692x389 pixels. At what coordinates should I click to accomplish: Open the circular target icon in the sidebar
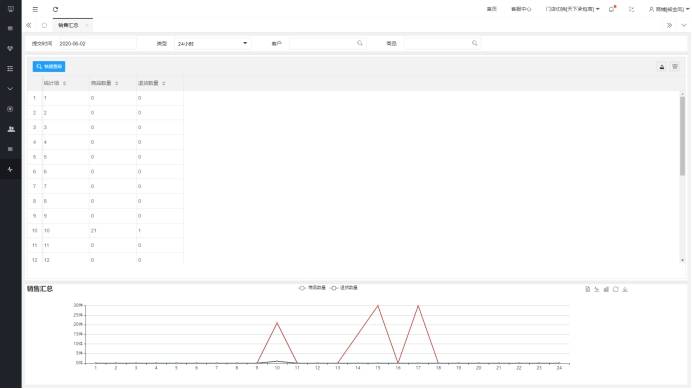click(10, 109)
